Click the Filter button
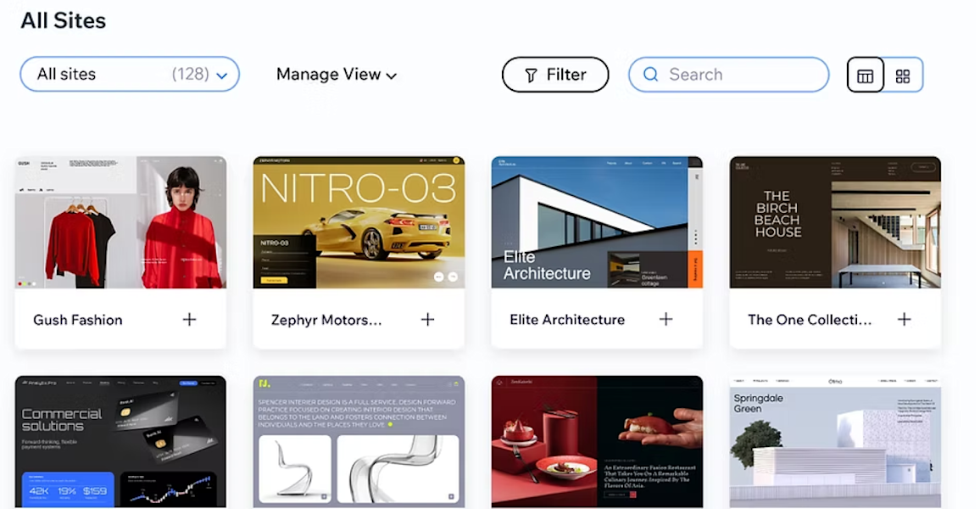 tap(555, 75)
